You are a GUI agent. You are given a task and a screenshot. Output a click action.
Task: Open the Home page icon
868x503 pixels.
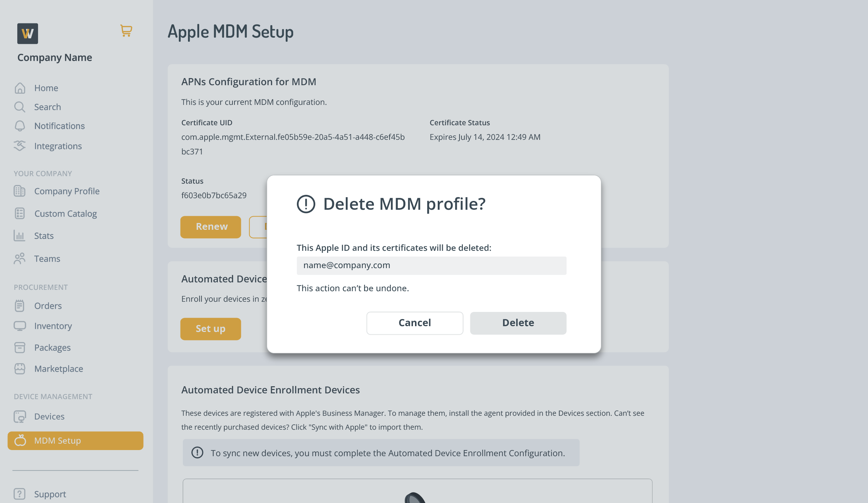pos(20,88)
